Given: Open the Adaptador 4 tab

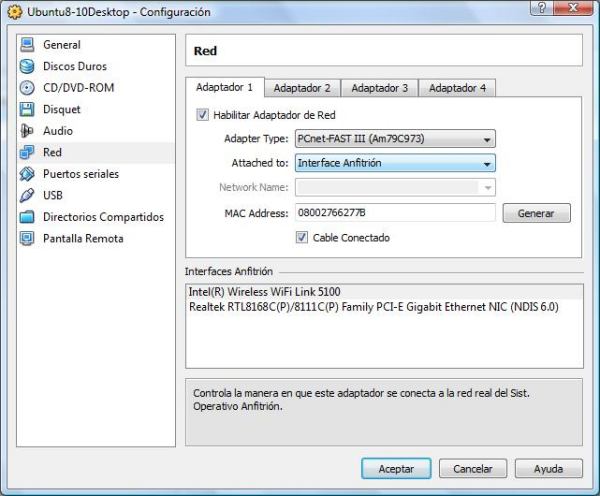Looking at the screenshot, I should [457, 88].
